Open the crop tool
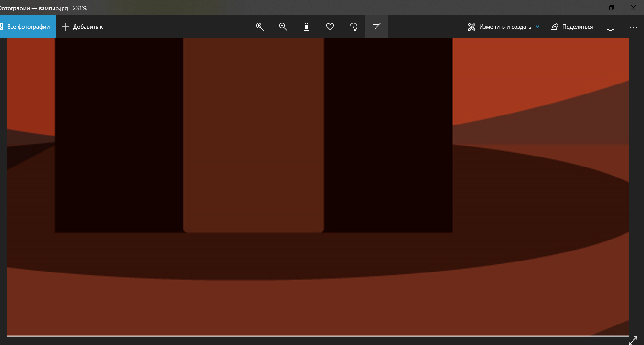Viewport: 644px width, 345px height. [377, 27]
